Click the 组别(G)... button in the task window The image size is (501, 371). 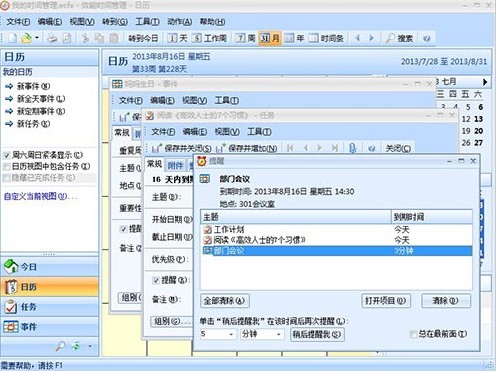(x=172, y=321)
